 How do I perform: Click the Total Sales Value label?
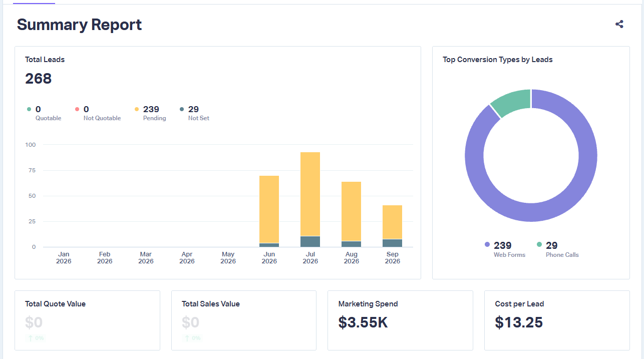point(211,304)
